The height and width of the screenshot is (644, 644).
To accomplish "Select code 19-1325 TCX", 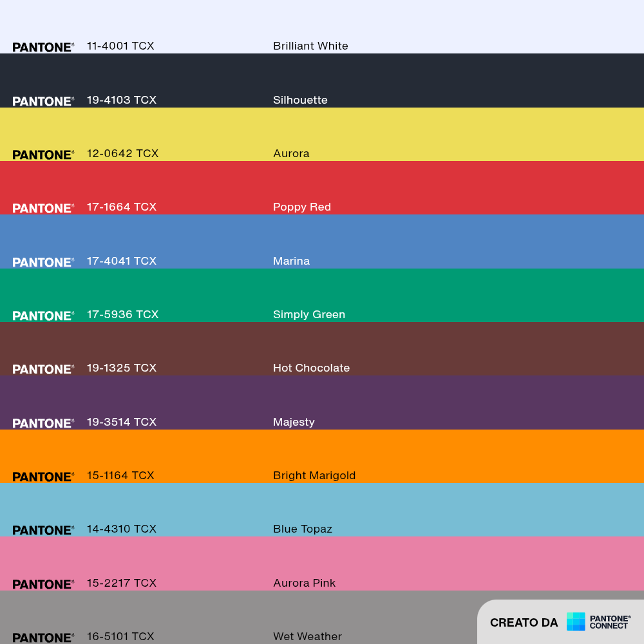I will coord(122,368).
